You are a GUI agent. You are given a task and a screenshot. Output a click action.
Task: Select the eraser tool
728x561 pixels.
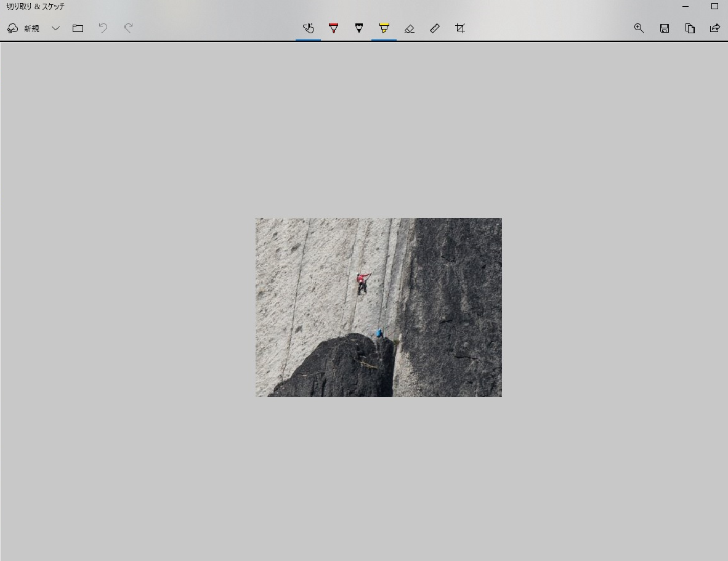409,28
